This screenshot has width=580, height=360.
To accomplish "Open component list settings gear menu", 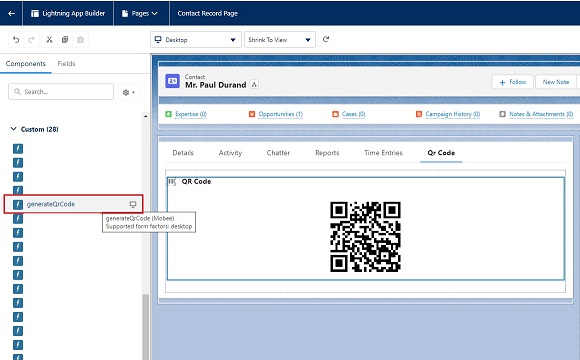I will pyautogui.click(x=129, y=92).
